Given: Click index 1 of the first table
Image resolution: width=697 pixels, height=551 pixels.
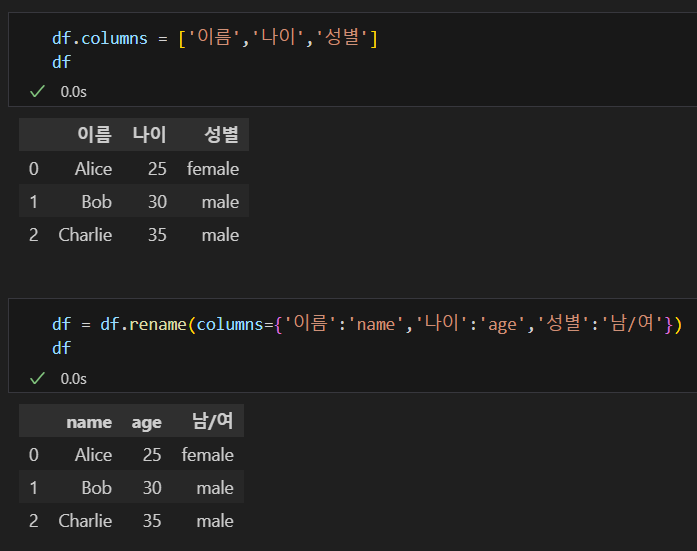Looking at the screenshot, I should 34,202.
